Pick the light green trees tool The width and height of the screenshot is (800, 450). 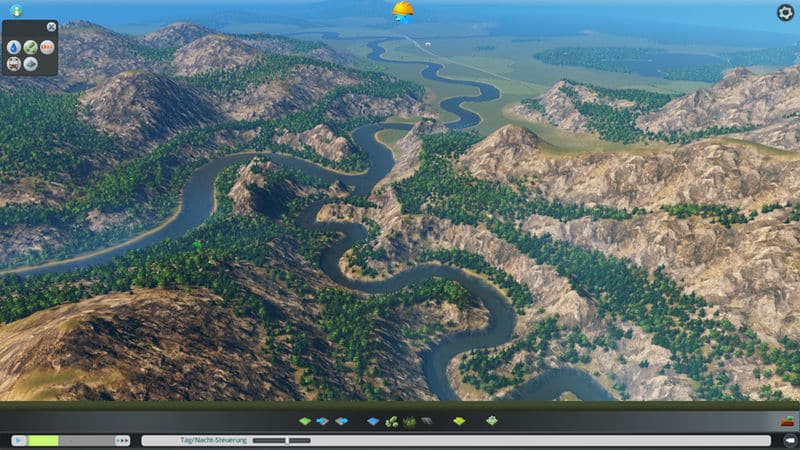tap(391, 422)
